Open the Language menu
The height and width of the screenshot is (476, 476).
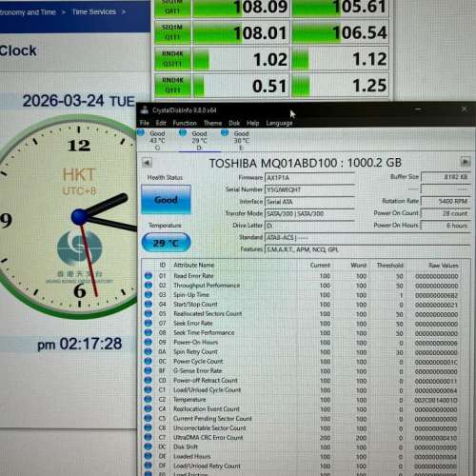[x=279, y=123]
